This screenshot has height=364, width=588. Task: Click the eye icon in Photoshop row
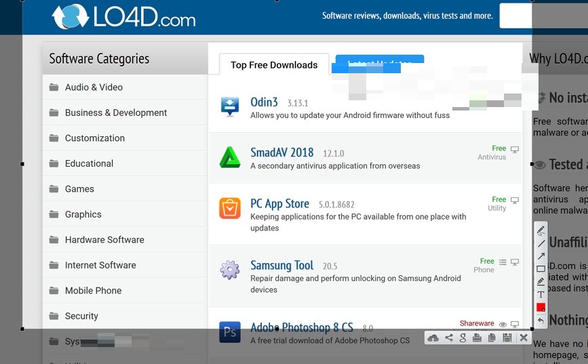pos(503,324)
